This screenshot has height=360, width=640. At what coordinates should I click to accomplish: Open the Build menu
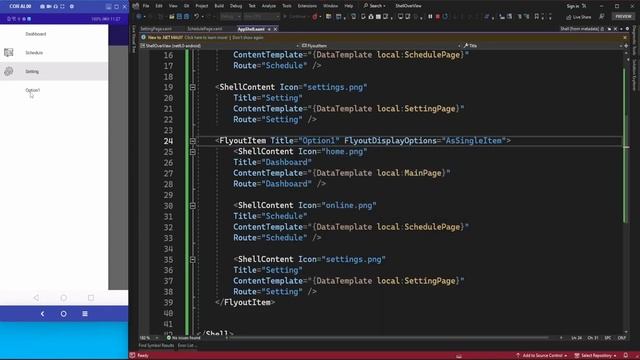pyautogui.click(x=219, y=6)
